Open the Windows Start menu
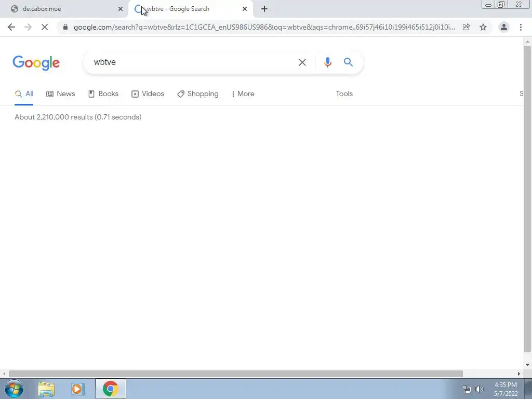Screen dimensions: 532x399 coord(14,389)
